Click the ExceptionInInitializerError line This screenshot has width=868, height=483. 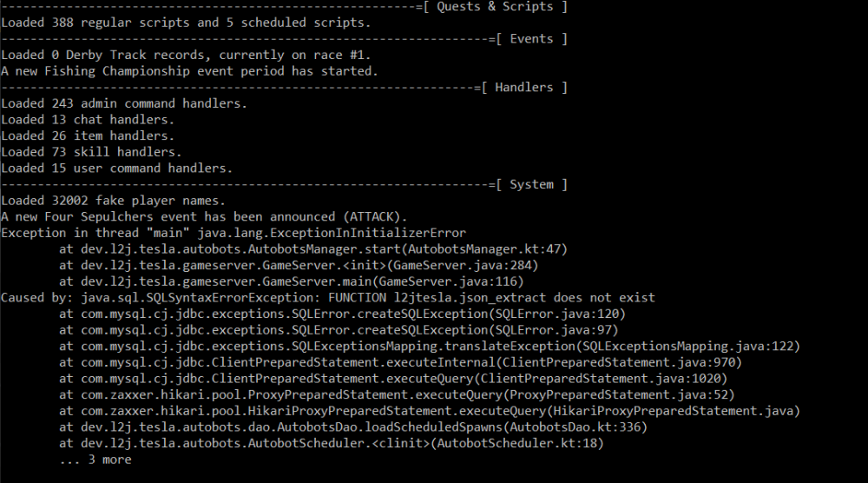click(x=233, y=233)
